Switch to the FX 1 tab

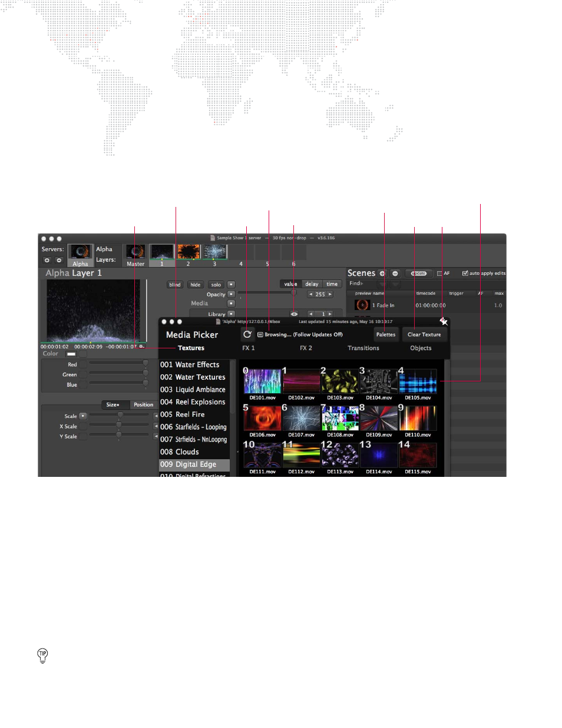[x=249, y=348]
